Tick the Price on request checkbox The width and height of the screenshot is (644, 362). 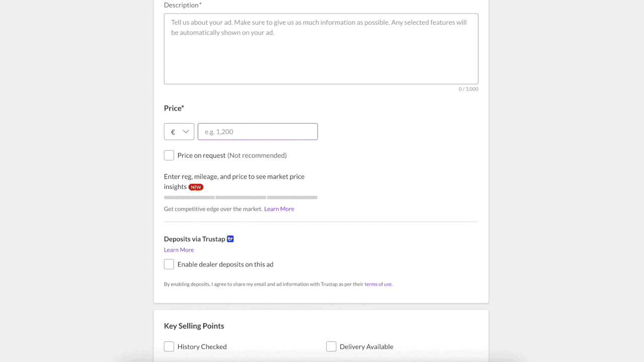[169, 155]
